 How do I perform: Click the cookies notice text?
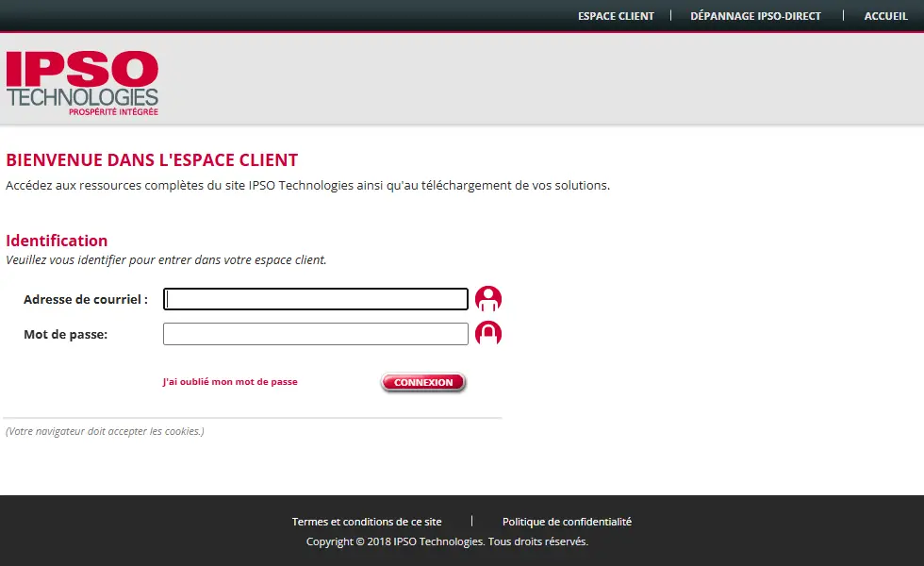(105, 431)
